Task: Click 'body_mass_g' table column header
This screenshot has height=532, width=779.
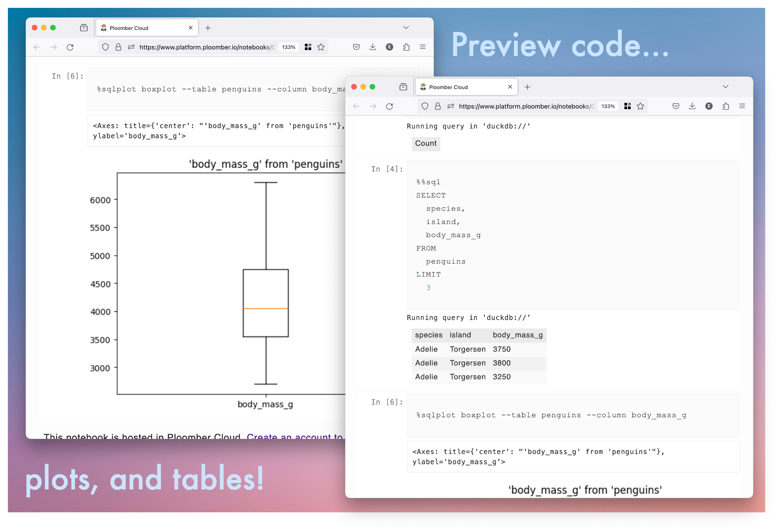Action: pyautogui.click(x=517, y=335)
